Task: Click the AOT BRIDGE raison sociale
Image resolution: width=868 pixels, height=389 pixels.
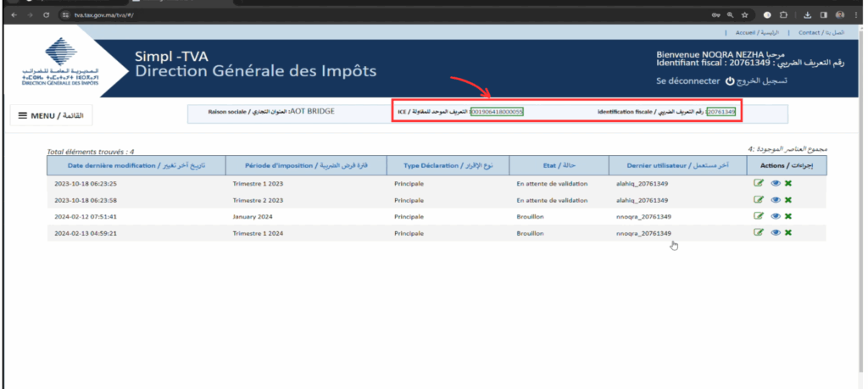Action: click(x=312, y=111)
